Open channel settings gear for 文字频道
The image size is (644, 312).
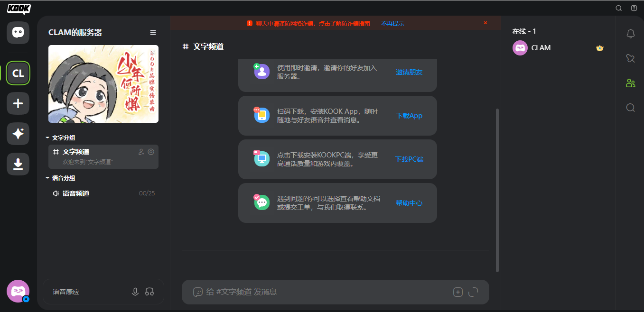pyautogui.click(x=151, y=151)
